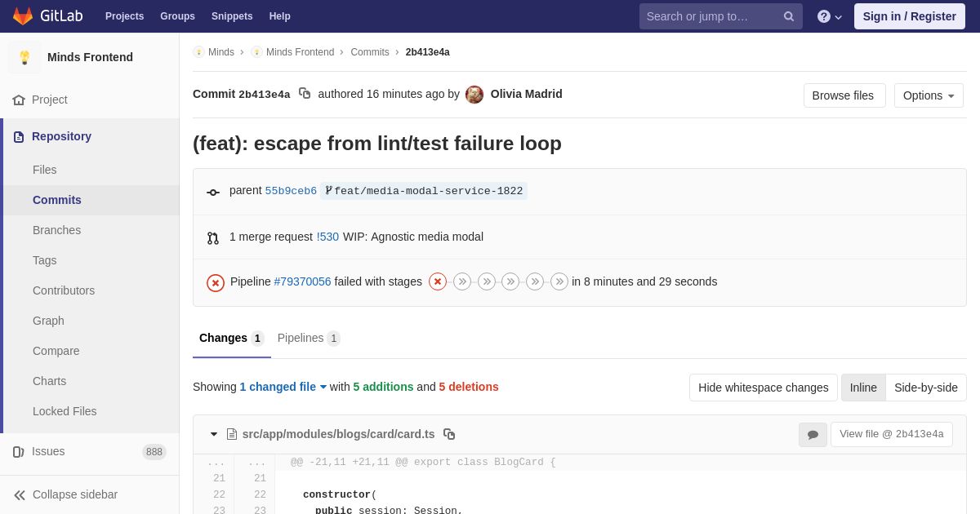Open parent commit 55b9ceb6
The image size is (980, 514).
coord(291,191)
